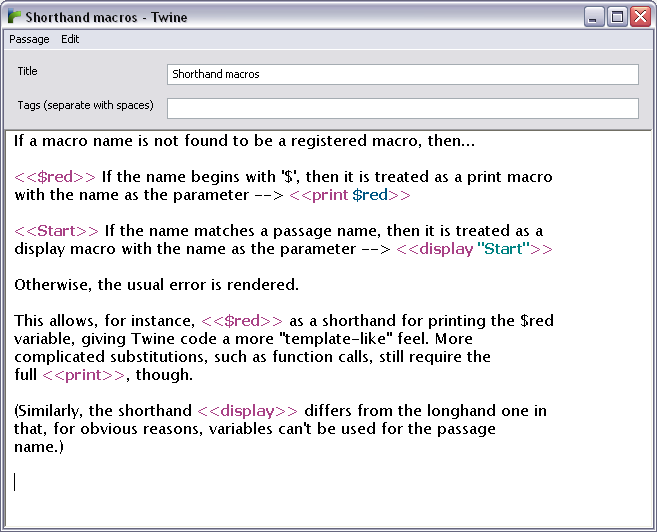The image size is (657, 532).
Task: Click the <<display "Start">> macro text
Action: point(473,249)
